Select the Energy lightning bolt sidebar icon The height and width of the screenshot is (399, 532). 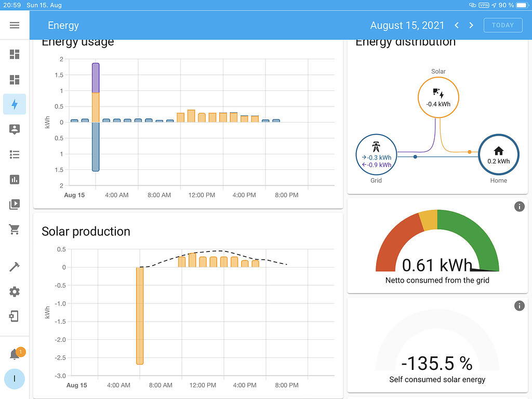pos(14,104)
